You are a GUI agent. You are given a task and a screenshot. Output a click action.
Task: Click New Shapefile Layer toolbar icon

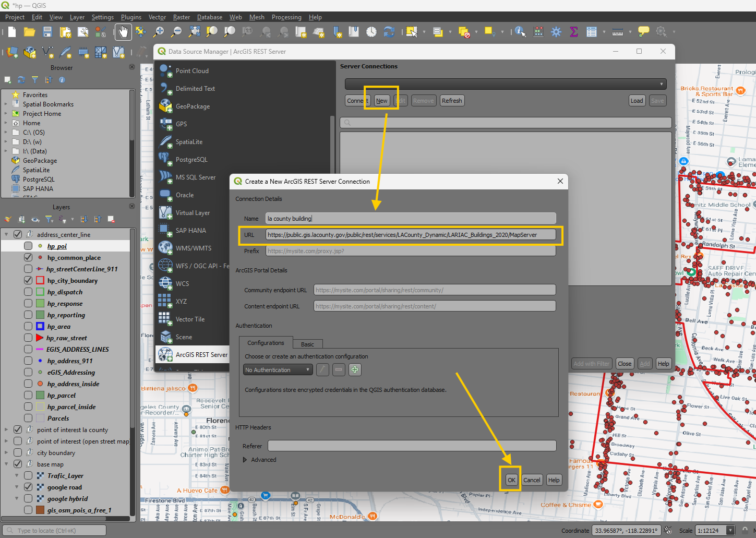point(48,52)
